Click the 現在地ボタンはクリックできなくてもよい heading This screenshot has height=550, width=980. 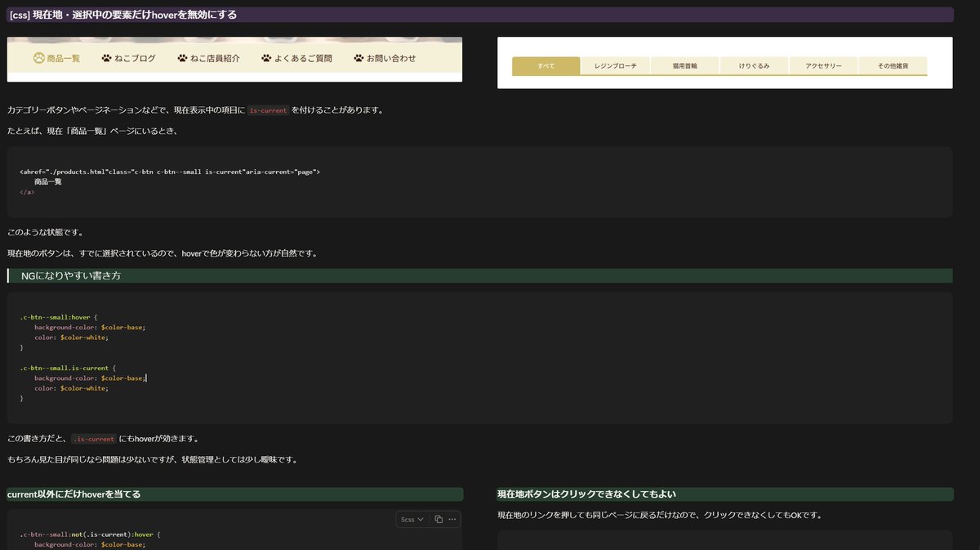pyautogui.click(x=586, y=494)
